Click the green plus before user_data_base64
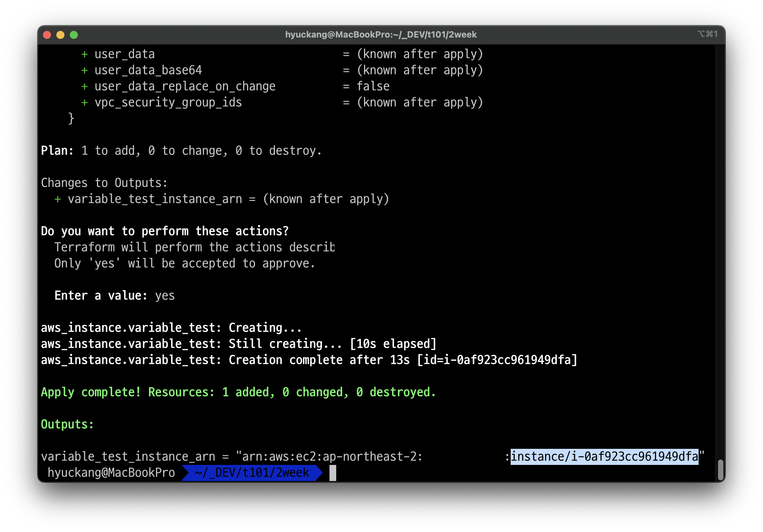Screen dimensions: 763x532 tap(85, 70)
